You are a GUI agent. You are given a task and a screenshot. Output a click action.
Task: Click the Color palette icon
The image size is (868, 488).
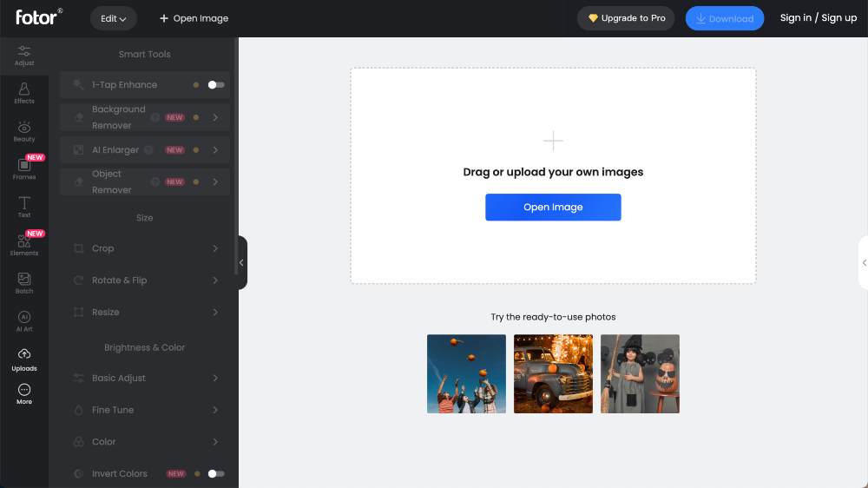79,441
